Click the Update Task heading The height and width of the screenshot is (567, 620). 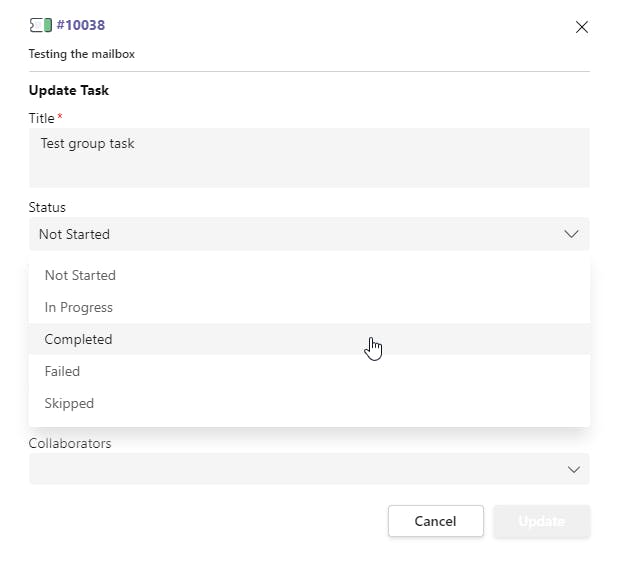coord(69,90)
